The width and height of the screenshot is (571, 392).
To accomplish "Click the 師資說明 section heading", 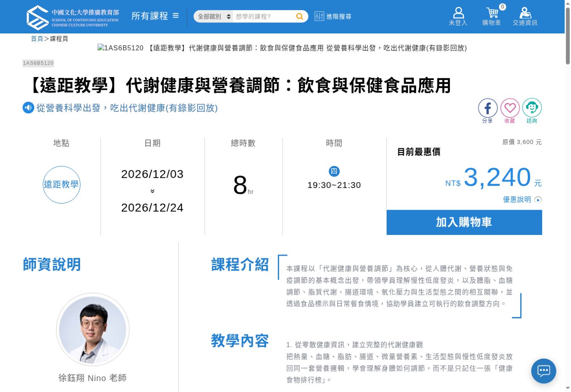I will pos(52,265).
